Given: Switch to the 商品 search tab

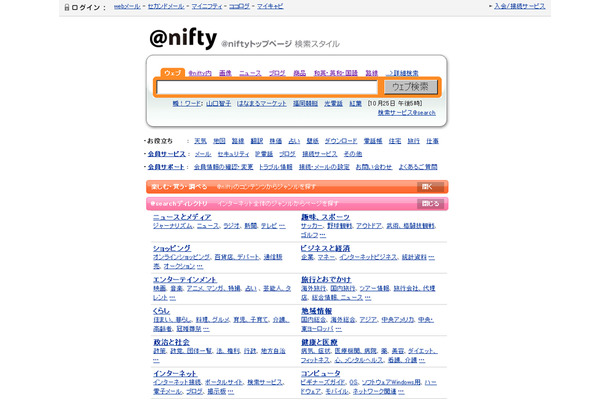Looking at the screenshot, I should coord(300,73).
